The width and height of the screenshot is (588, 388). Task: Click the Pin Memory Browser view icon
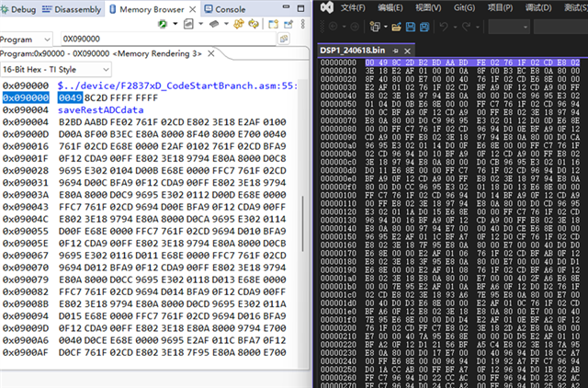288,25
